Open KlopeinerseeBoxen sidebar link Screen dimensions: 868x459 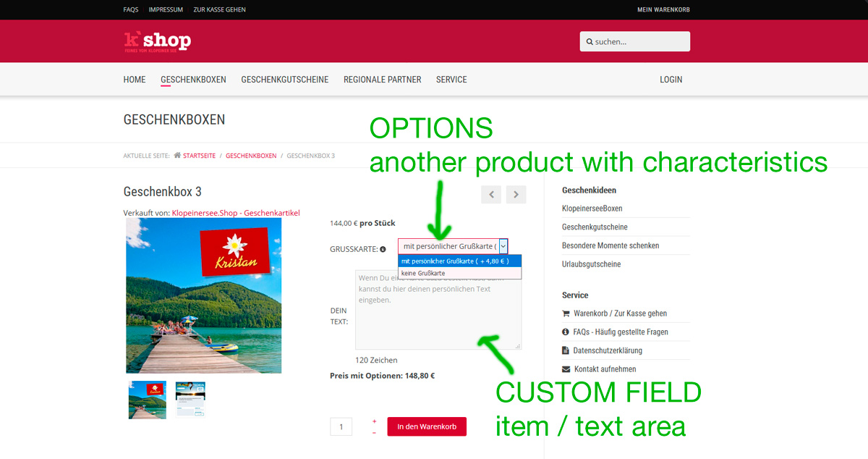click(592, 209)
